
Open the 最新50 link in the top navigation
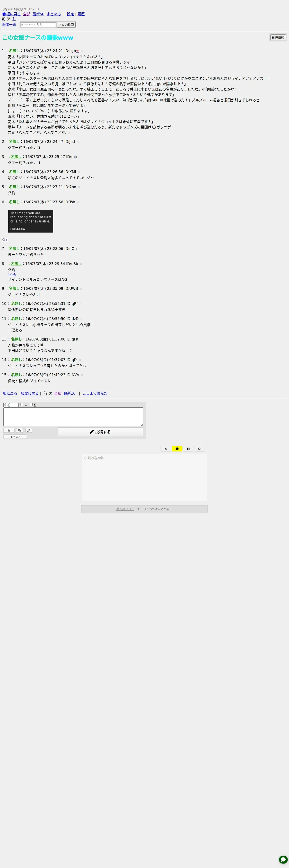click(x=38, y=14)
